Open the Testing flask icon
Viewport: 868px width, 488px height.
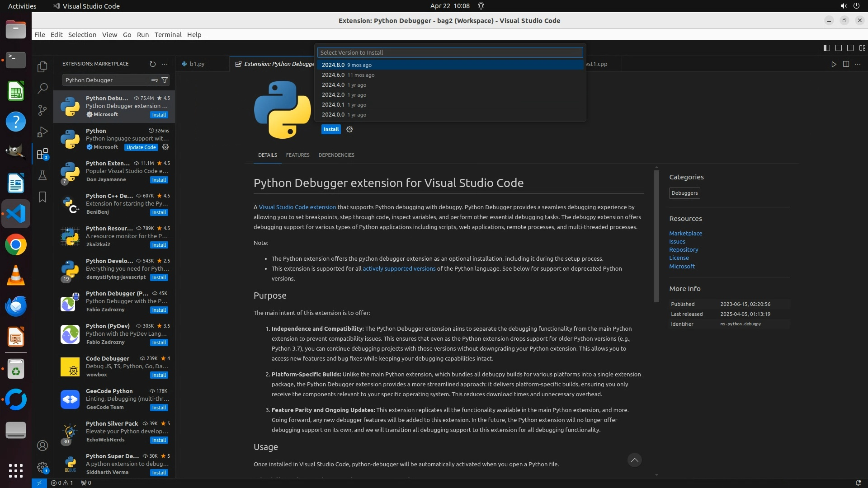coord(42,175)
